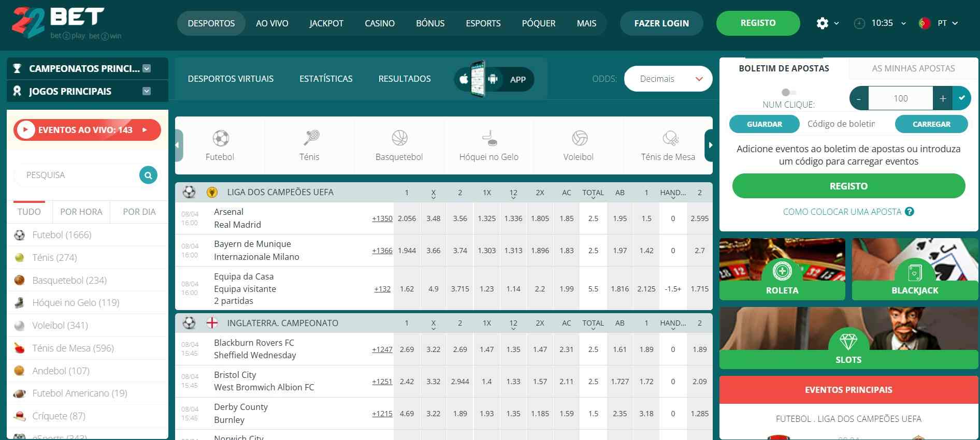The height and width of the screenshot is (440, 980).
Task: Expand X column chevron in Liga dos Campeões header
Action: tap(434, 198)
